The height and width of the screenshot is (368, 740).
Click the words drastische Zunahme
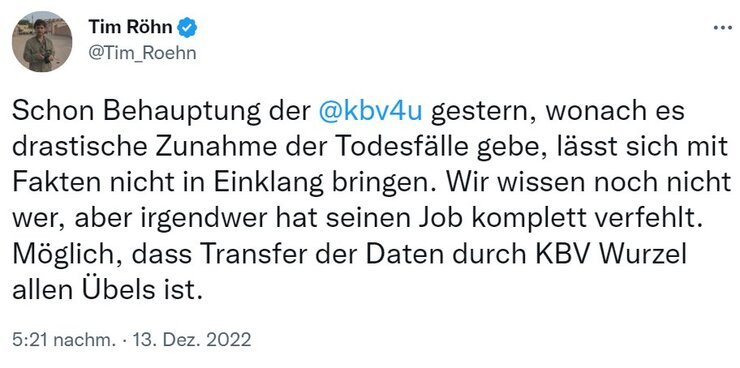pyautogui.click(x=144, y=147)
